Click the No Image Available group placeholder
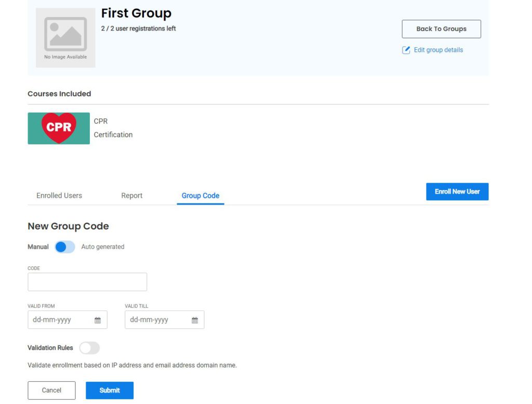Viewport: 532px width, 404px height. pos(65,38)
